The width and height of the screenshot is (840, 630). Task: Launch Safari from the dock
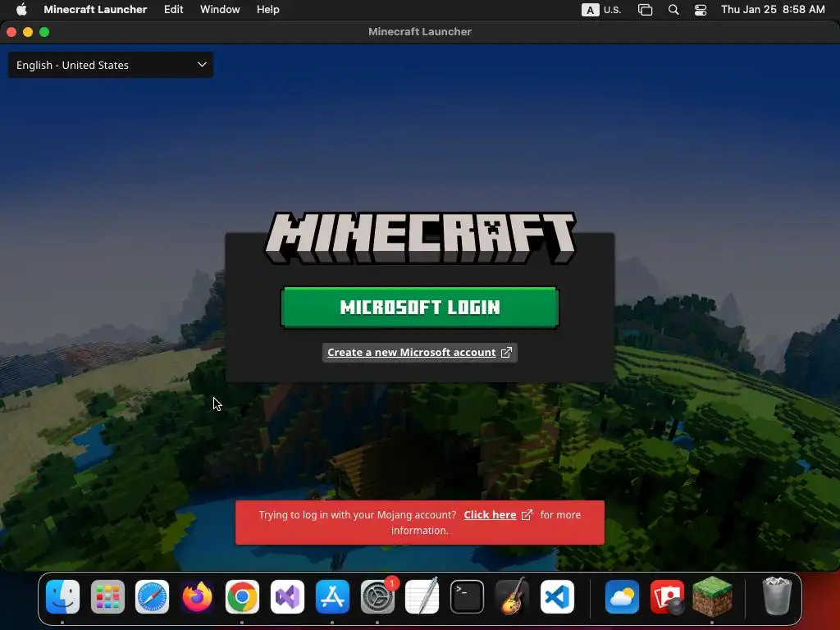tap(152, 596)
